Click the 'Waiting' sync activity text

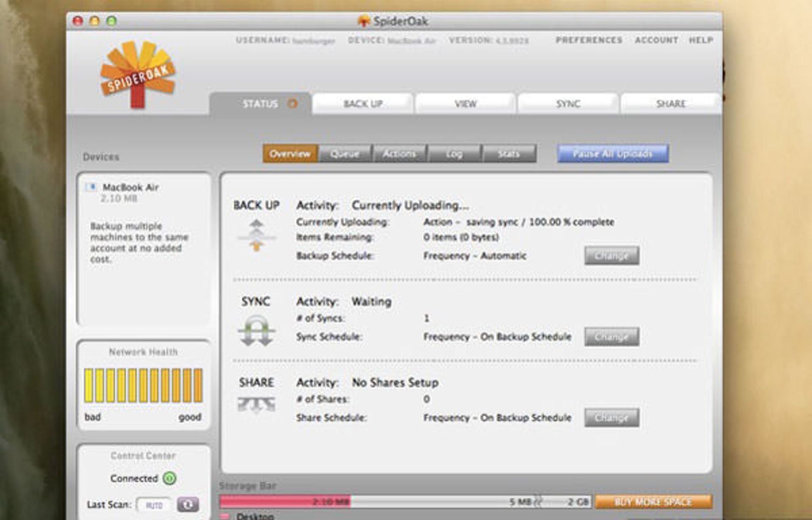click(x=372, y=301)
